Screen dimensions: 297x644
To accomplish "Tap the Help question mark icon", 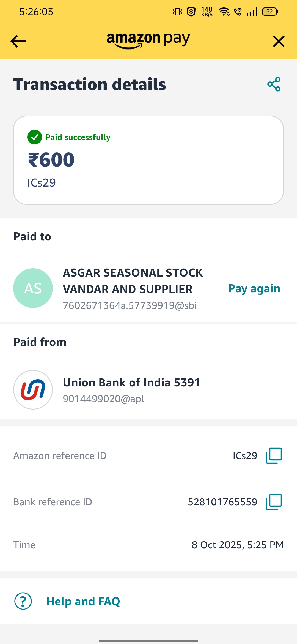I will tap(23, 601).
